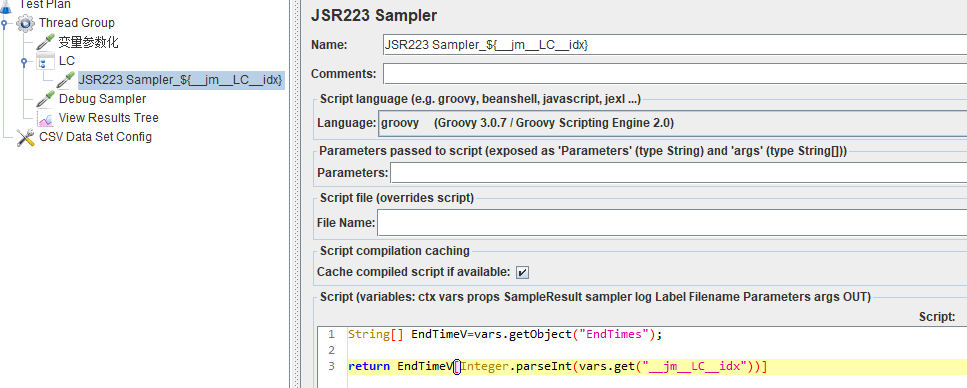Click into the File Name input field

[672, 223]
